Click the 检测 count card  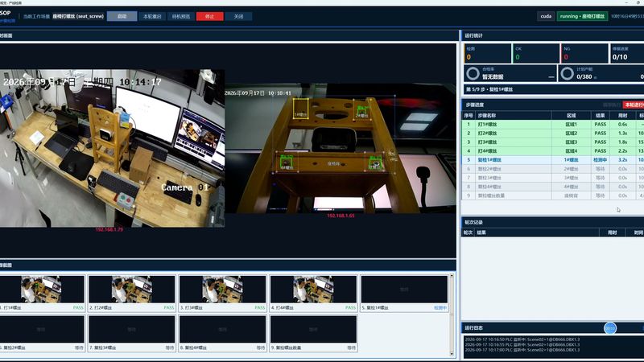(x=488, y=53)
